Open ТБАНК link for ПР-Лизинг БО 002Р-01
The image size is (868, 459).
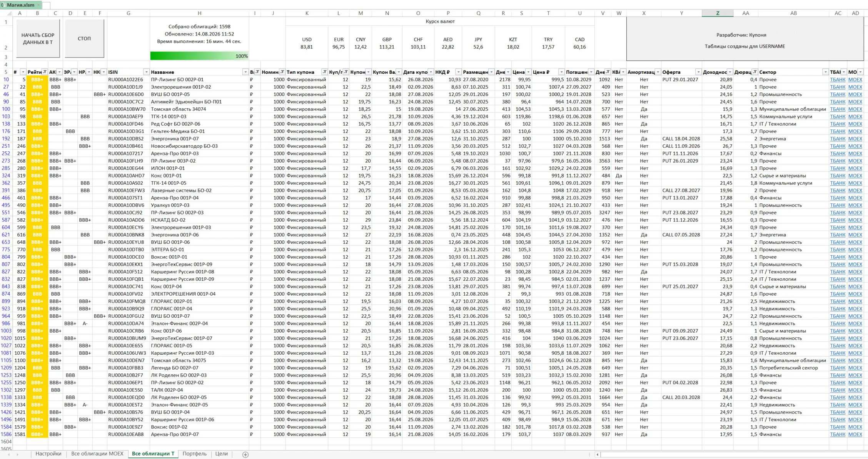(838, 80)
